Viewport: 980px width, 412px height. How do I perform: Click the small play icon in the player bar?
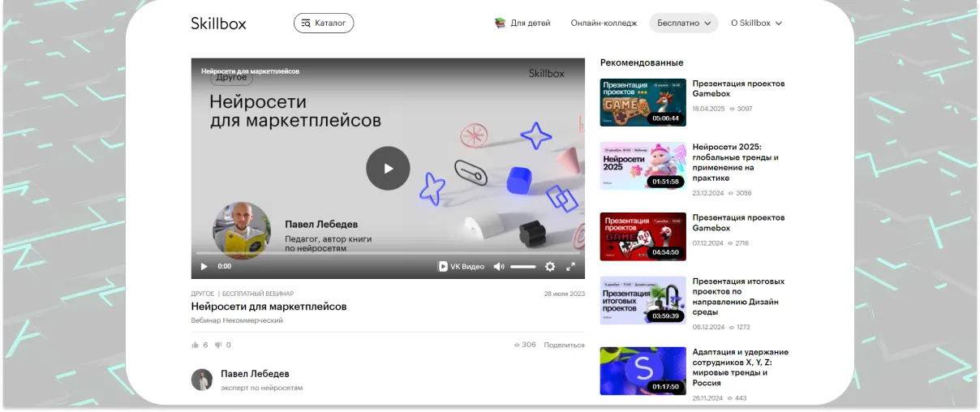[x=204, y=266]
